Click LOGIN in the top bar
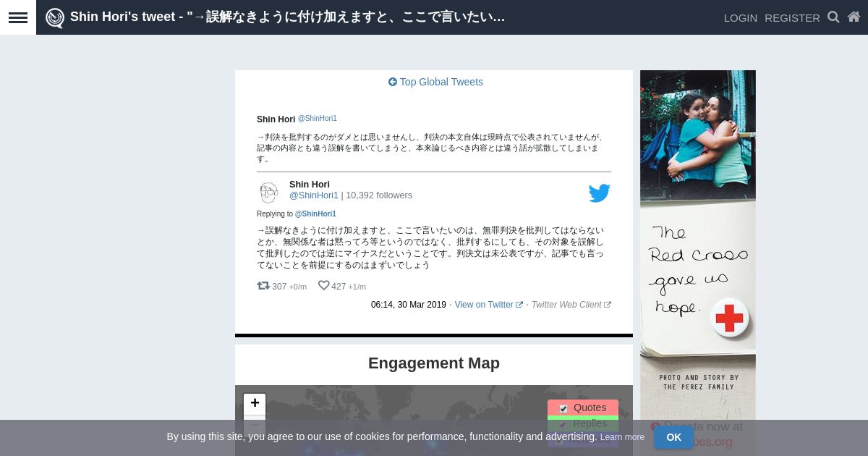This screenshot has width=868, height=456. click(740, 18)
